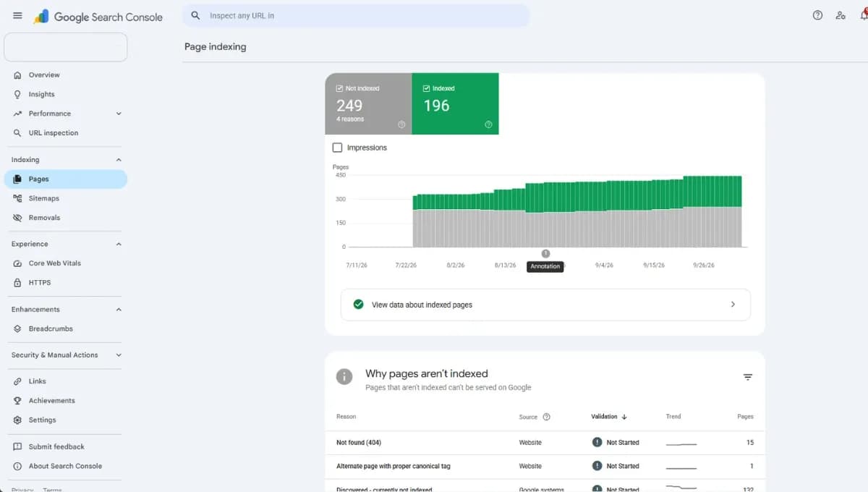Viewport: 868px width, 492px height.
Task: Click the About Search Console info icon
Action: 17,467
